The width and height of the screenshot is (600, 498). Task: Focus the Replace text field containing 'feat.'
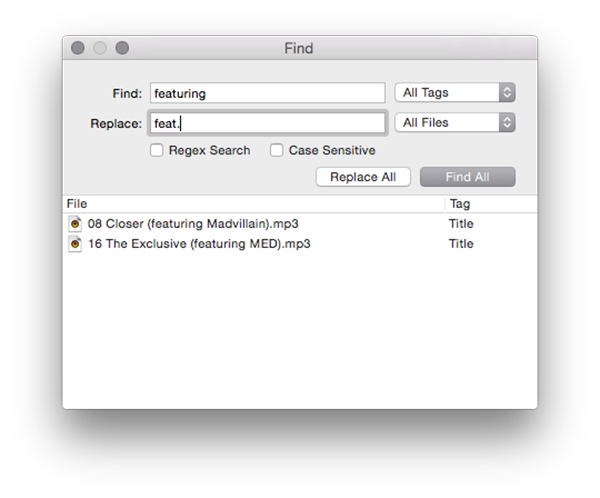[267, 123]
